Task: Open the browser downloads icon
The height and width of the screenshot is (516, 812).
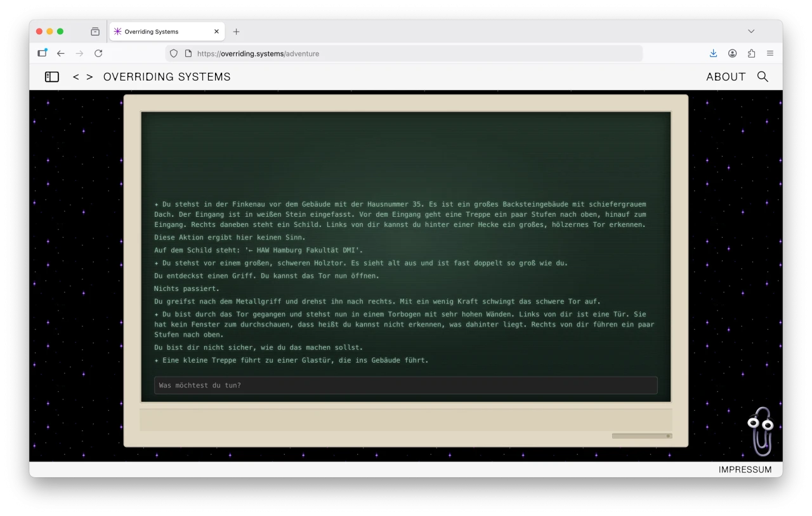Action: [713, 53]
